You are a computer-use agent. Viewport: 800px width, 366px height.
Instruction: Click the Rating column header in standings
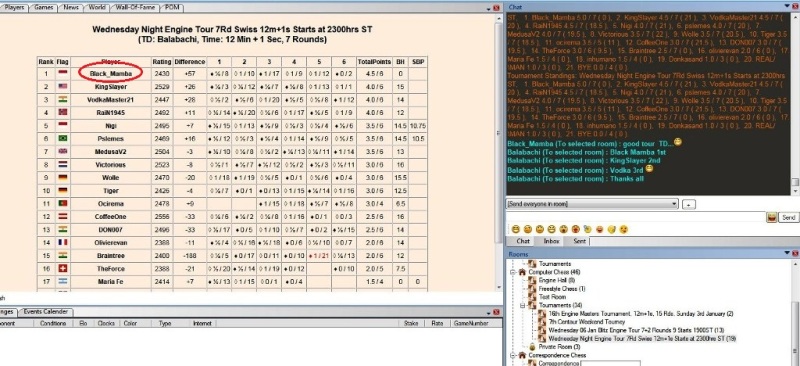point(162,62)
